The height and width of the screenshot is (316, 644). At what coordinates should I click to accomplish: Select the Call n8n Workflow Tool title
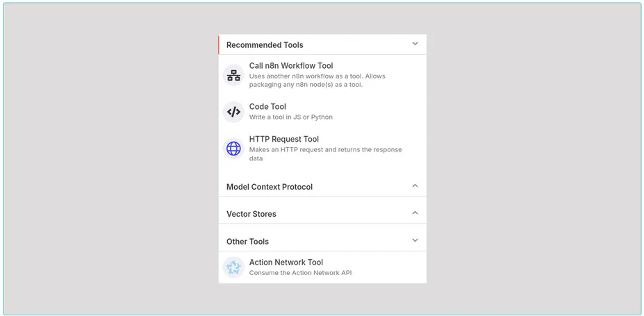pos(291,66)
